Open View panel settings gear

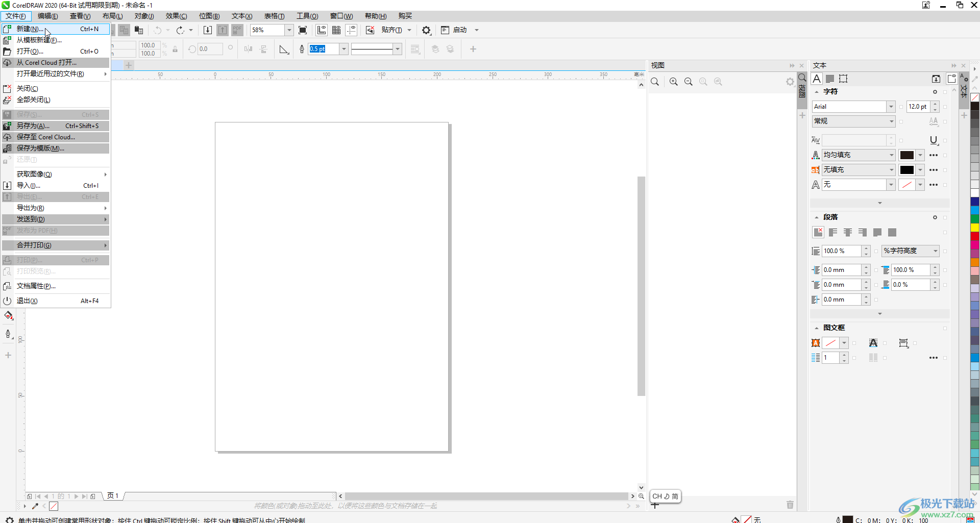(x=790, y=82)
